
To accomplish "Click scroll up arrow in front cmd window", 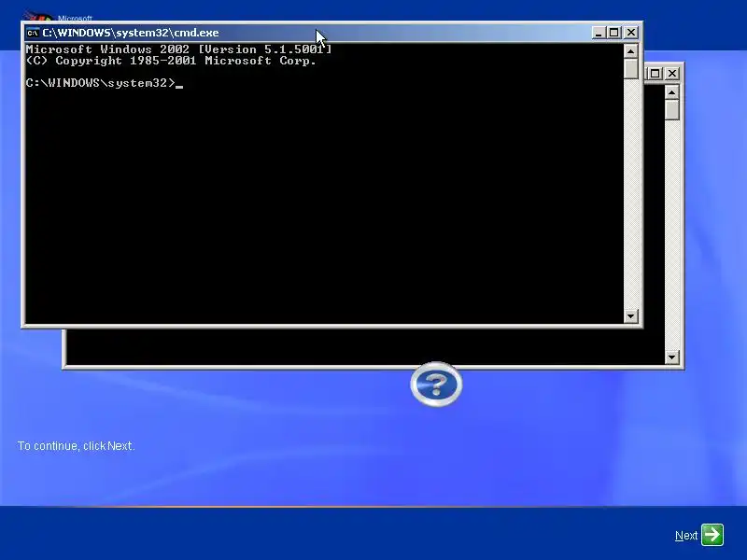I will coord(631,51).
